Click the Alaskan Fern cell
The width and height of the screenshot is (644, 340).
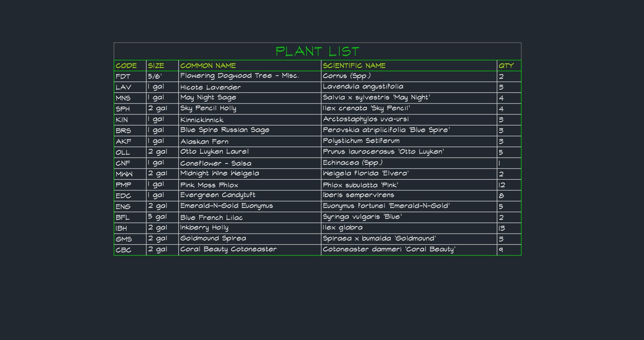[x=250, y=142]
